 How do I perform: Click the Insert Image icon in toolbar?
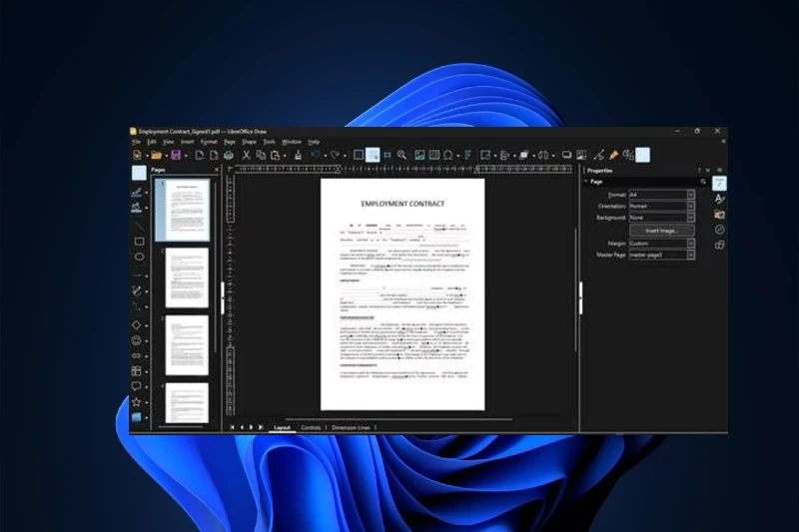coord(419,155)
